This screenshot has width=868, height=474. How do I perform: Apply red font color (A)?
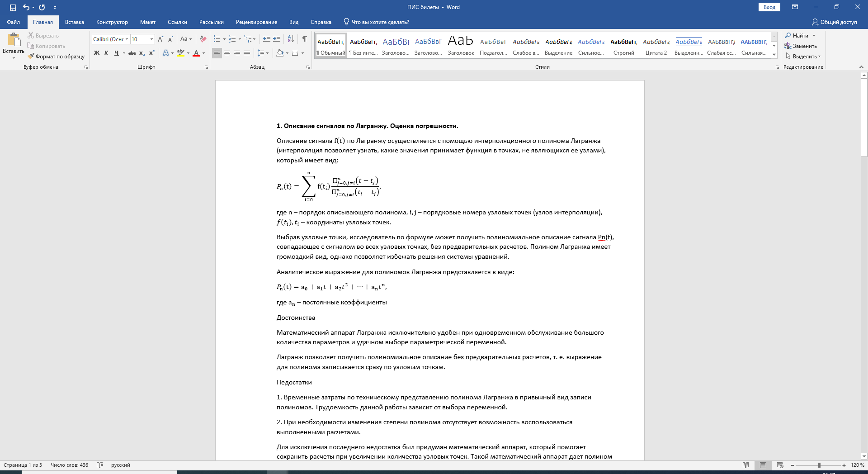196,53
